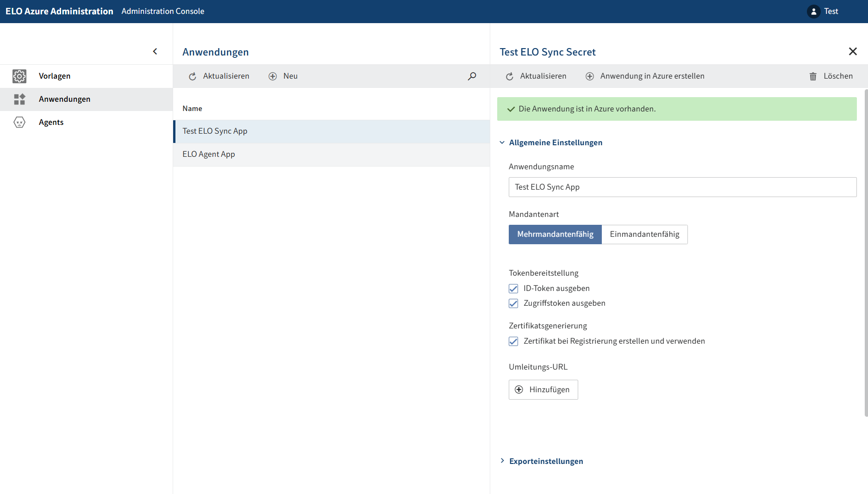Click the detail panel vertical scrollbar
This screenshot has height=494, width=868.
[866, 252]
